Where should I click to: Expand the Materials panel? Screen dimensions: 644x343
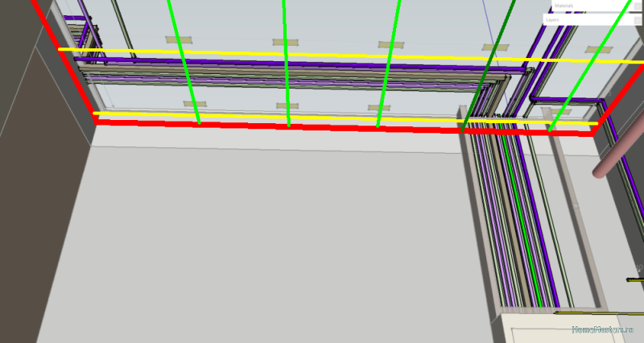637,6
